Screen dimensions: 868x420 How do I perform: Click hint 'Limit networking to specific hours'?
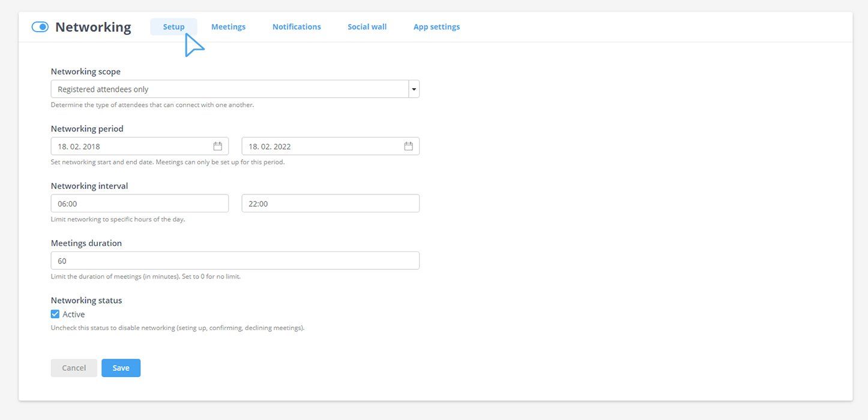118,220
